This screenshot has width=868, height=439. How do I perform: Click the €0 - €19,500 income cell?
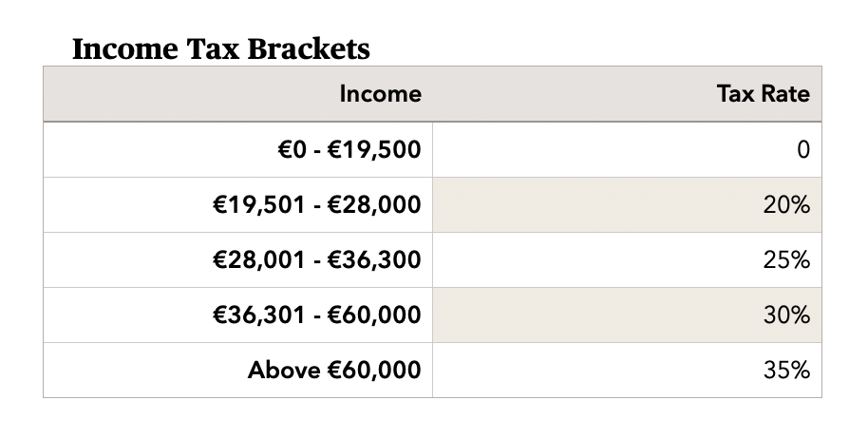[345, 149]
